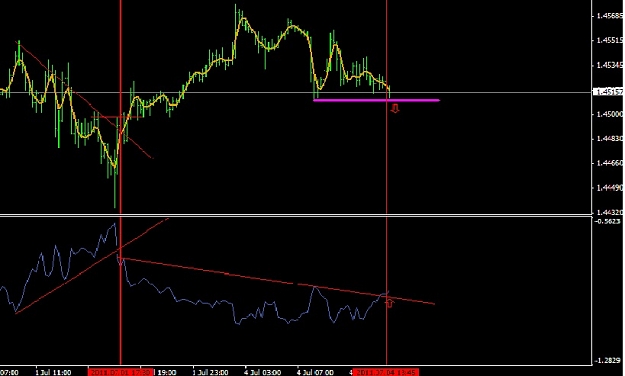Select the magenta horizontal support line

[x=376, y=100]
